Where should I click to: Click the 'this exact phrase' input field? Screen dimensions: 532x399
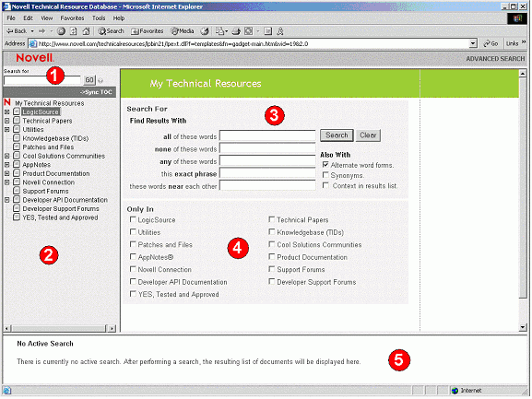(267, 173)
